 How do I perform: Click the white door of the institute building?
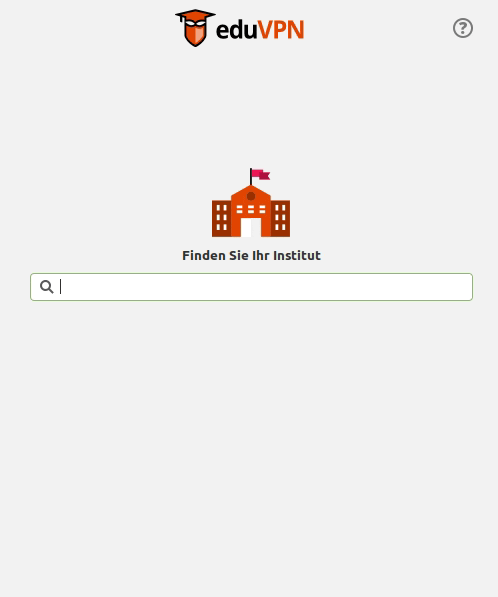coord(251,227)
